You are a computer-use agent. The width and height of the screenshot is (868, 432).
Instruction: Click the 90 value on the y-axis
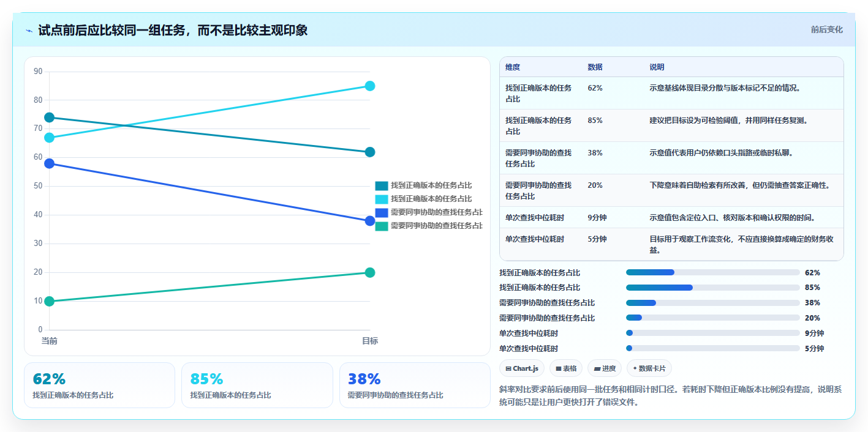tap(38, 71)
